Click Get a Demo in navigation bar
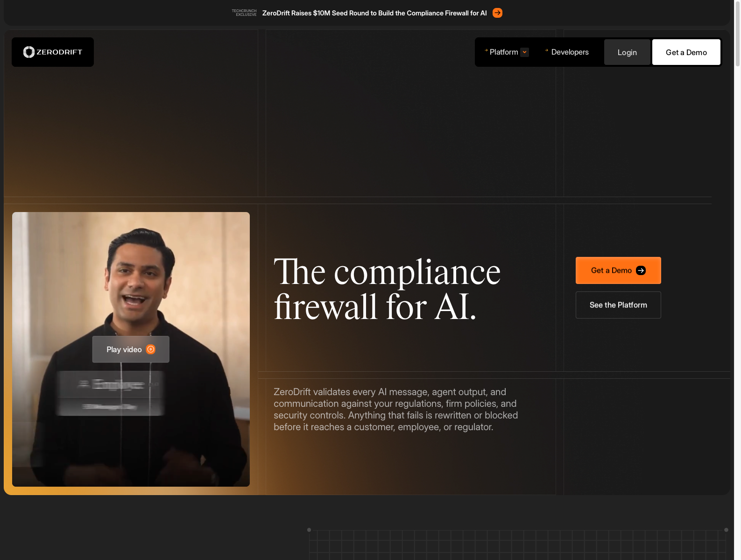Image resolution: width=741 pixels, height=560 pixels. [x=686, y=52]
